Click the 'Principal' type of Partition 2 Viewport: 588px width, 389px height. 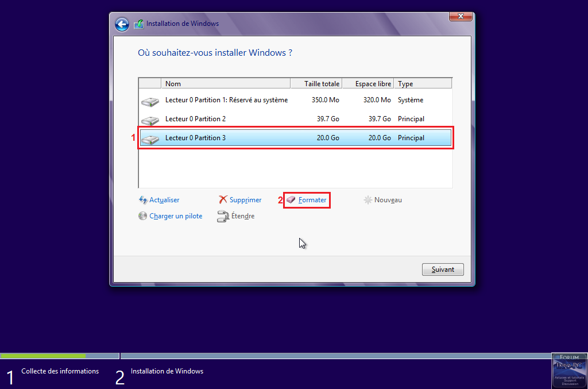411,119
